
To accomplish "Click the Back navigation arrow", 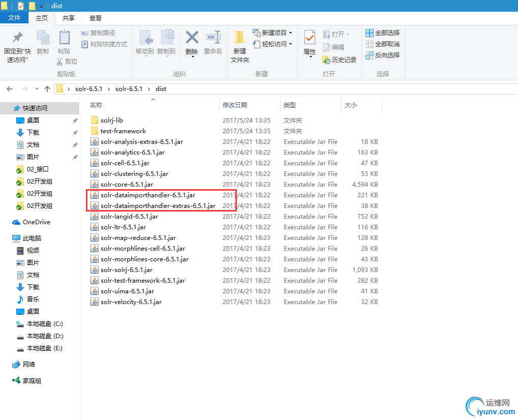I will coord(10,89).
